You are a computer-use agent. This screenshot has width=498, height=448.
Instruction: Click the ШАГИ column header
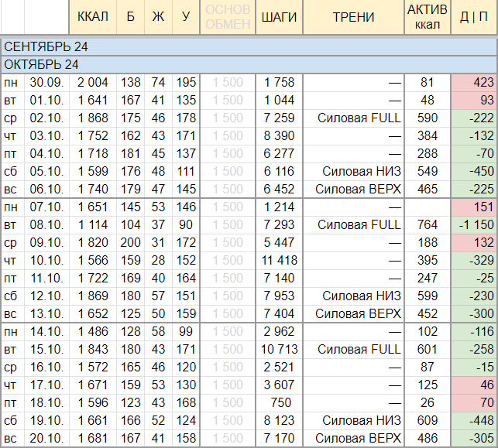click(x=279, y=17)
